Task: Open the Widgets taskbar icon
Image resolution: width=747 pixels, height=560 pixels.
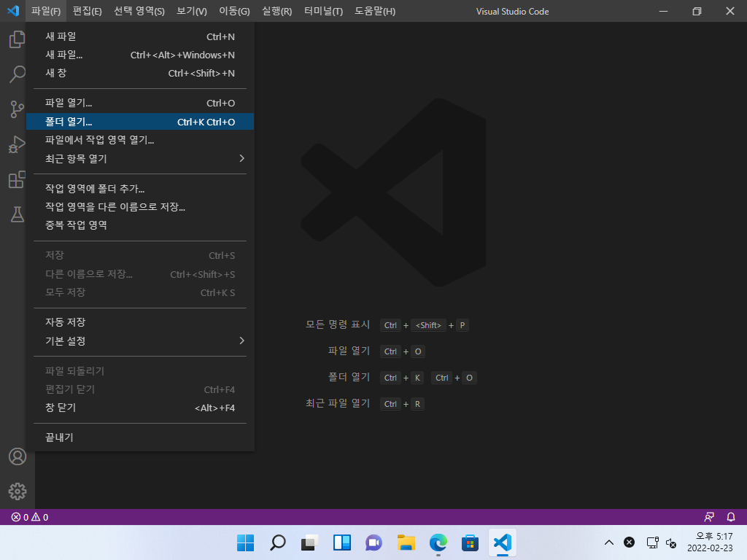Action: pos(342,542)
